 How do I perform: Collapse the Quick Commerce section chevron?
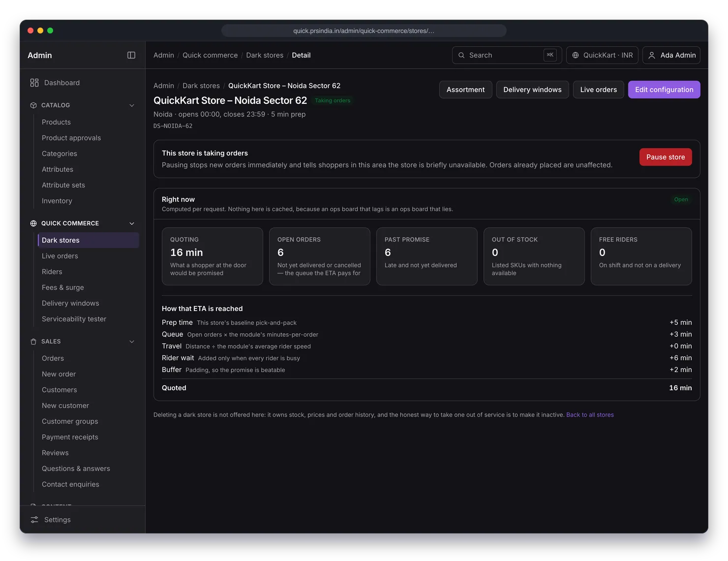132,223
